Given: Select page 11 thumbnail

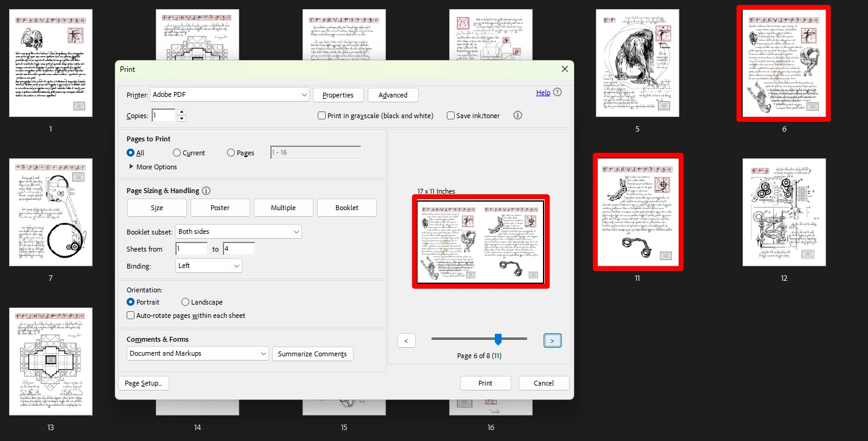Looking at the screenshot, I should [x=637, y=212].
